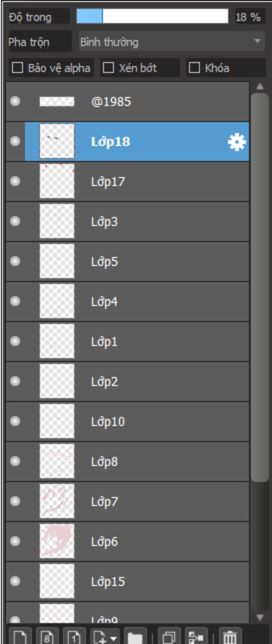
Task: Open the Bình thường blending dropdown
Action: [x=172, y=41]
